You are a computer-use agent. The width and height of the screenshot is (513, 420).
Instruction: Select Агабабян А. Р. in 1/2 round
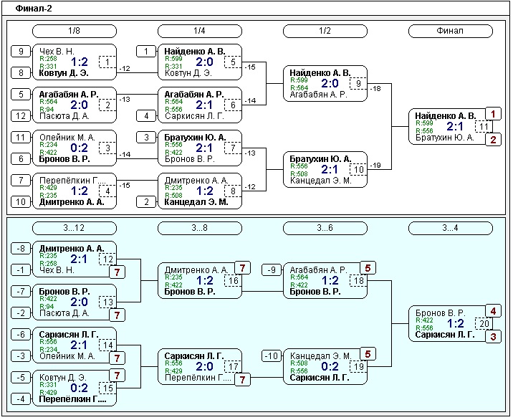(x=320, y=95)
